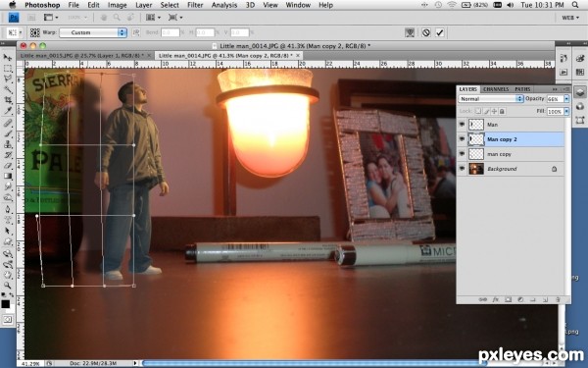This screenshot has height=368, width=588.
Task: Select the Healing Brush tool
Action: coord(7,124)
